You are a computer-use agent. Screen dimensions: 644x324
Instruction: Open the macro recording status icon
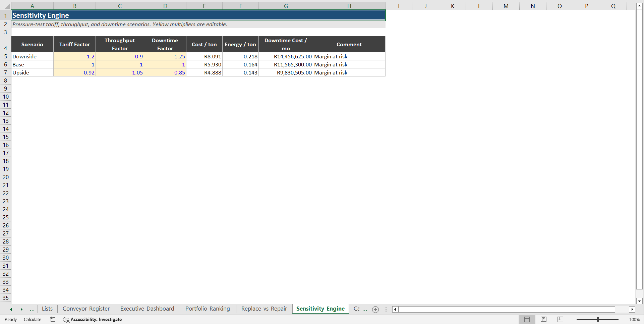click(53, 319)
